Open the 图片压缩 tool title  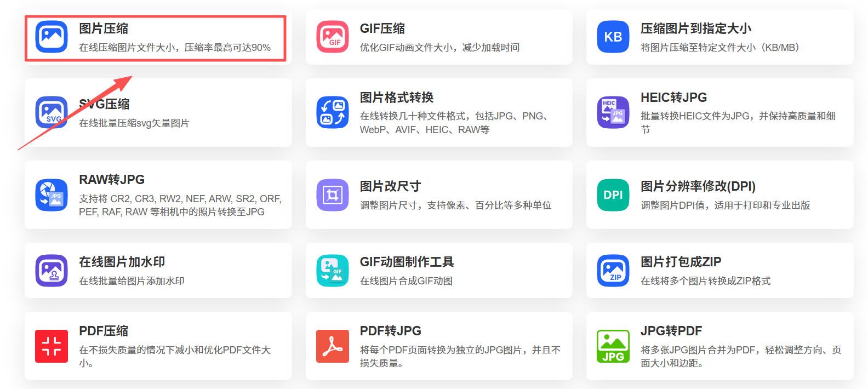(x=104, y=28)
